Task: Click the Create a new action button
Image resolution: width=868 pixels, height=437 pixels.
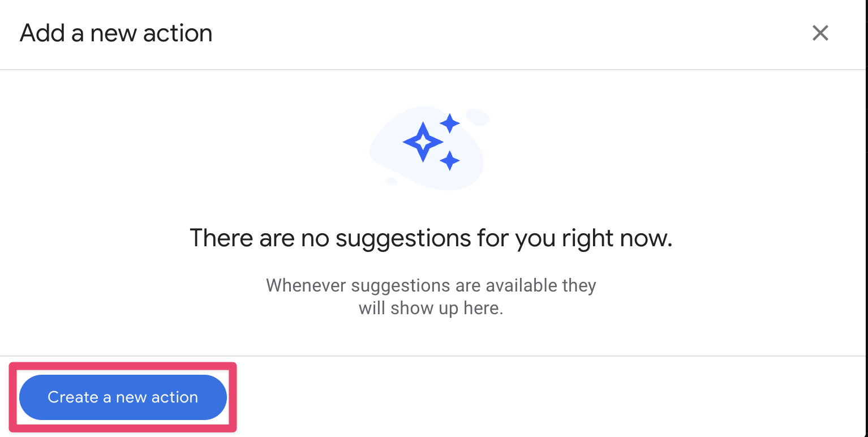Action: click(123, 397)
